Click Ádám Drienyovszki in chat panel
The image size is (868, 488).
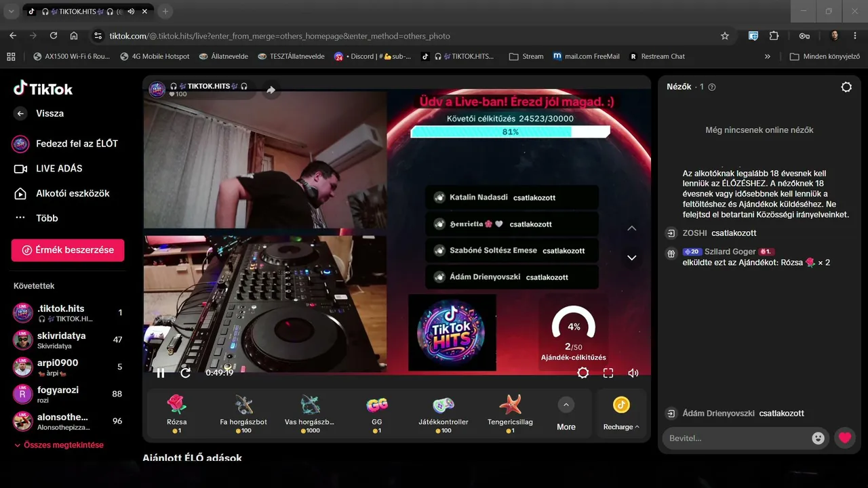pyautogui.click(x=718, y=413)
